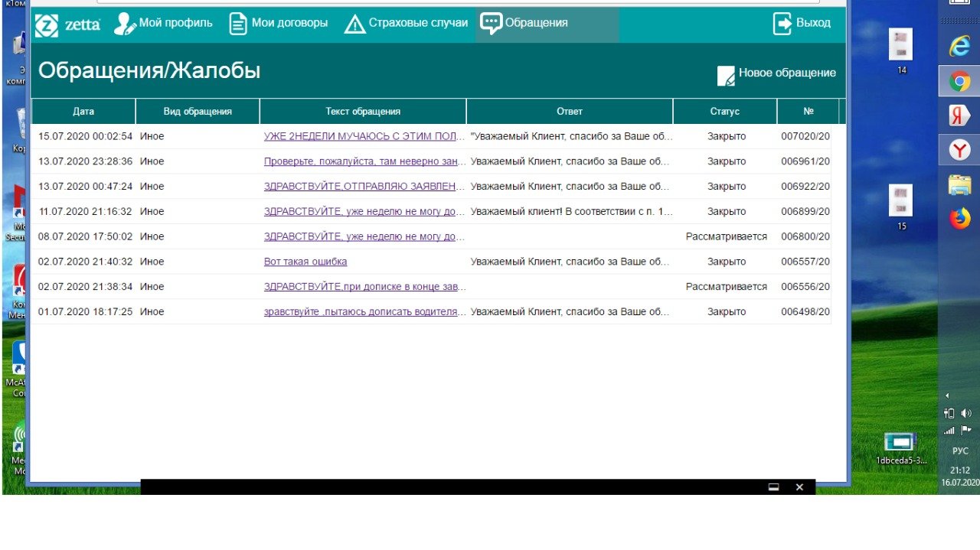Screen dimensions: 980x550
Task: Click request number 007020/20
Action: (805, 136)
